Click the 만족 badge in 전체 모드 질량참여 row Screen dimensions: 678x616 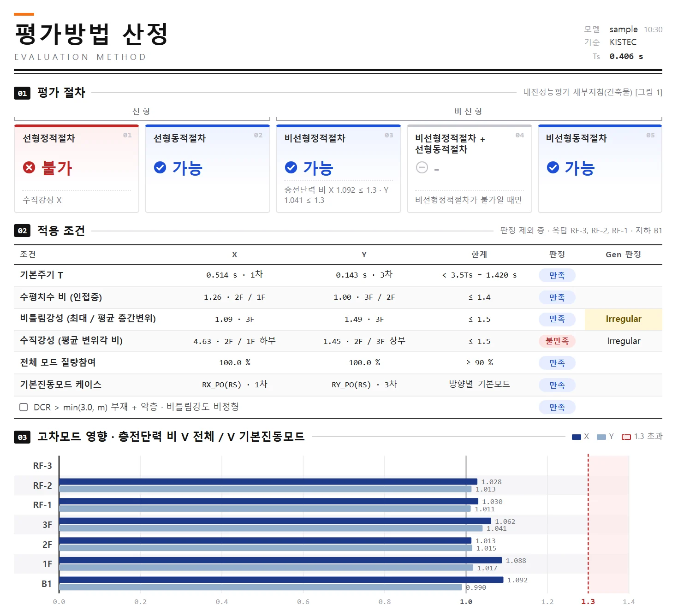click(x=557, y=363)
